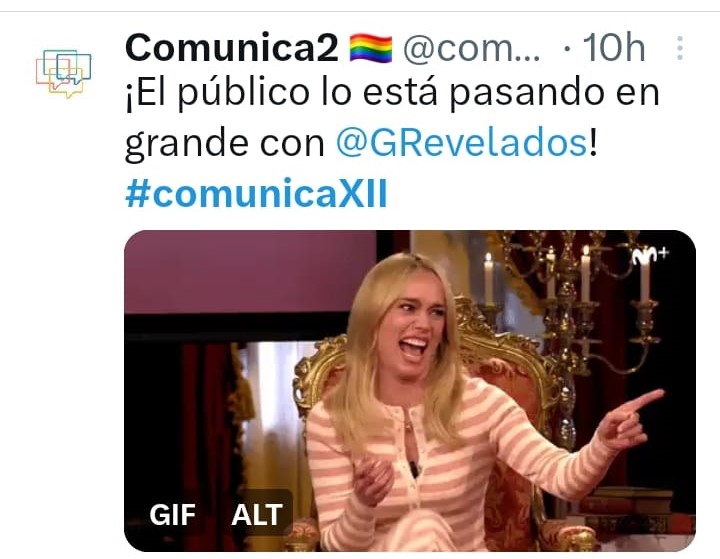Viewport: 720px width, 559px height.
Task: Open the #comunicaXII hashtag
Action: coord(257,194)
